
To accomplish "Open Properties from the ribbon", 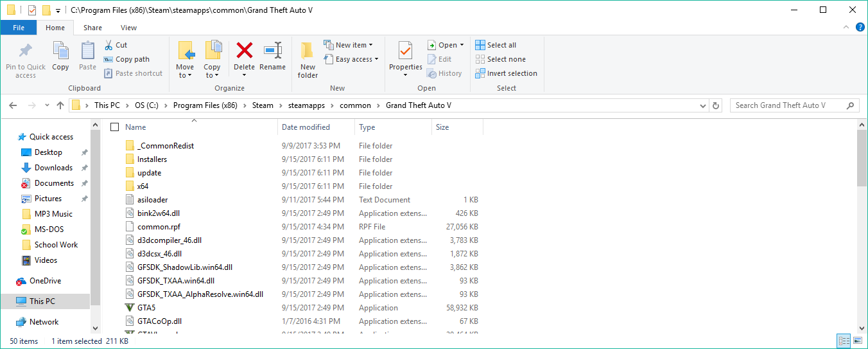I will pyautogui.click(x=405, y=51).
